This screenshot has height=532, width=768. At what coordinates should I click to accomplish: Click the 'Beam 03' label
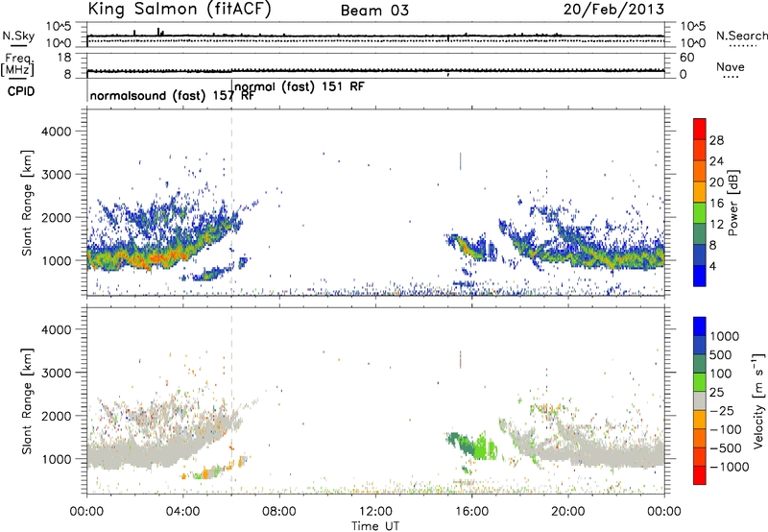coord(374,11)
